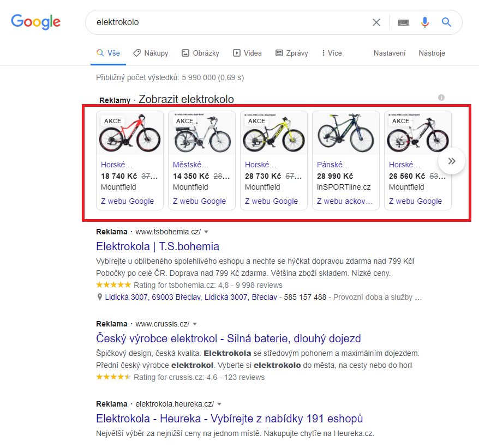Switch to the Nákupy tab
The width and height of the screenshot is (479, 448).
tap(151, 53)
